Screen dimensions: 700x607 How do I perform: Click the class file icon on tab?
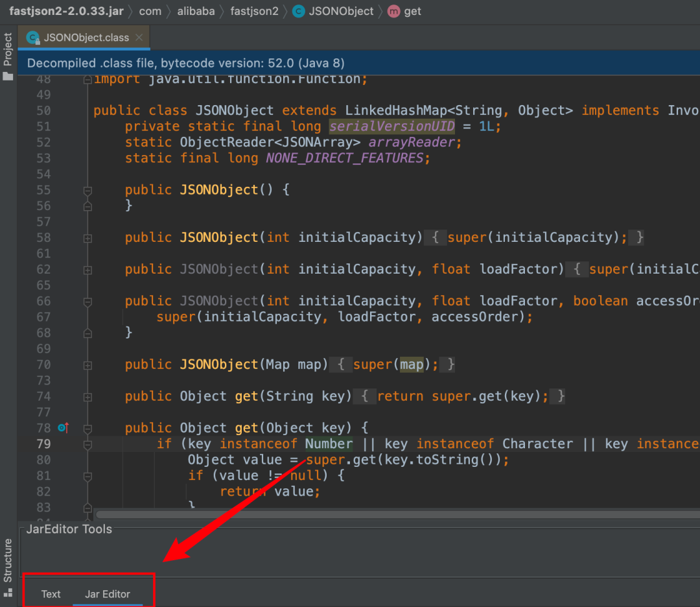(x=33, y=38)
